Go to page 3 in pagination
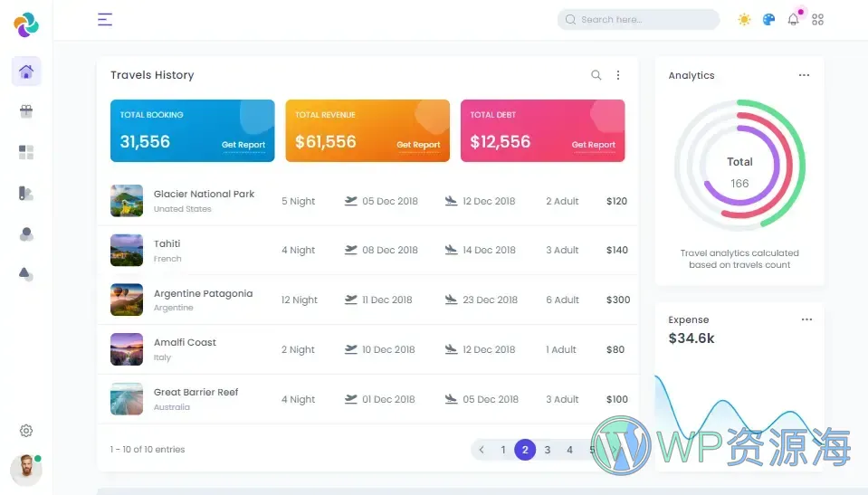 548,450
